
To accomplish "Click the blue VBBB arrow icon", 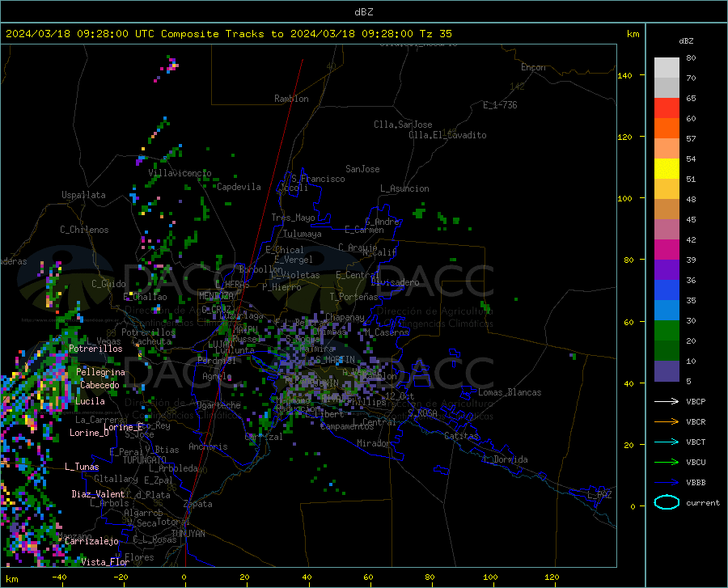I will click(667, 482).
